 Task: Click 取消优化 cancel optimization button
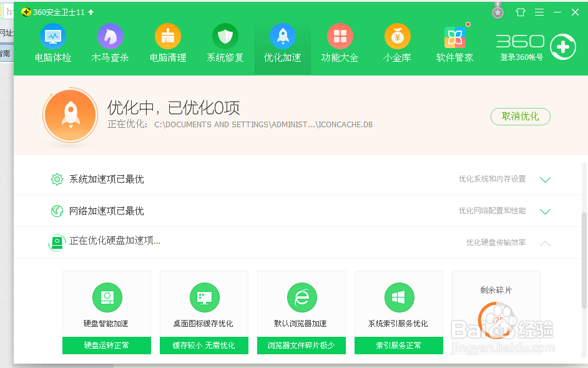[x=521, y=117]
